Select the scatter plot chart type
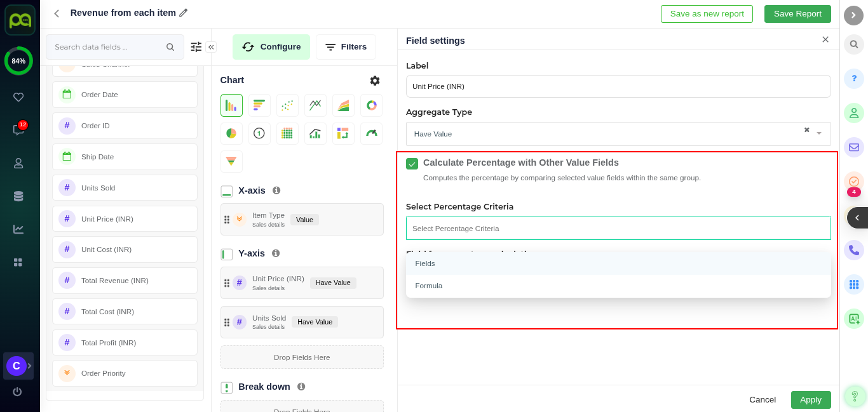This screenshot has width=868, height=412. [x=287, y=105]
